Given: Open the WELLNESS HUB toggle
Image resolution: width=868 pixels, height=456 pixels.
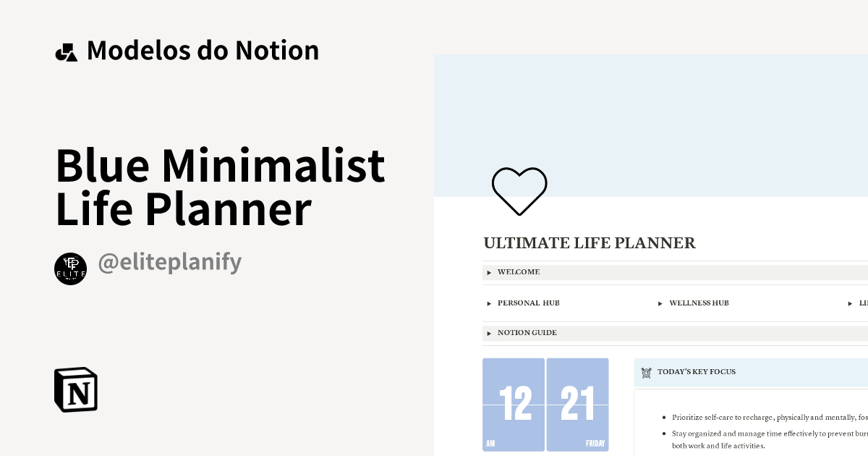Looking at the screenshot, I should [699, 303].
